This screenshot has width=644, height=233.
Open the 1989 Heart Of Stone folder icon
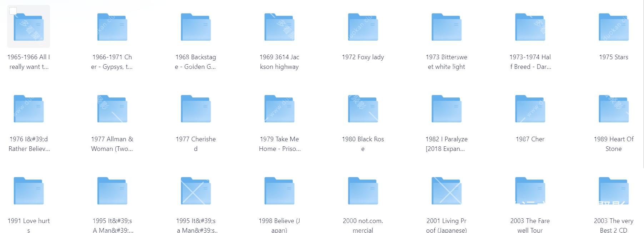(614, 109)
